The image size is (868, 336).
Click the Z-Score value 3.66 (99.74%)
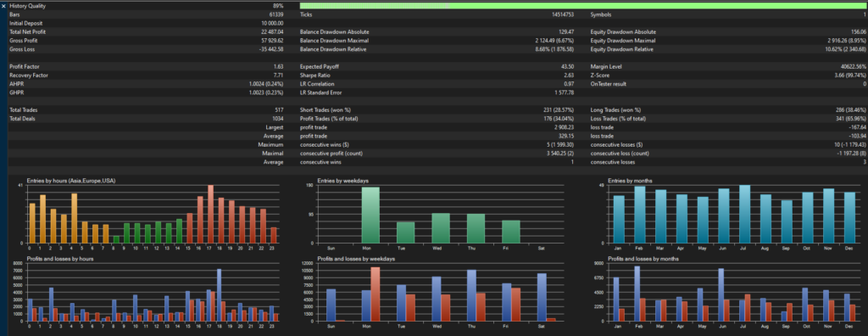click(851, 75)
